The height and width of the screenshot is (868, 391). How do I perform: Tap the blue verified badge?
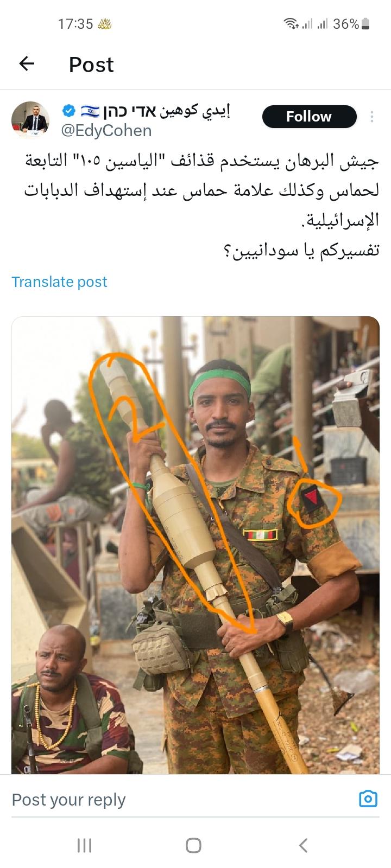[69, 111]
